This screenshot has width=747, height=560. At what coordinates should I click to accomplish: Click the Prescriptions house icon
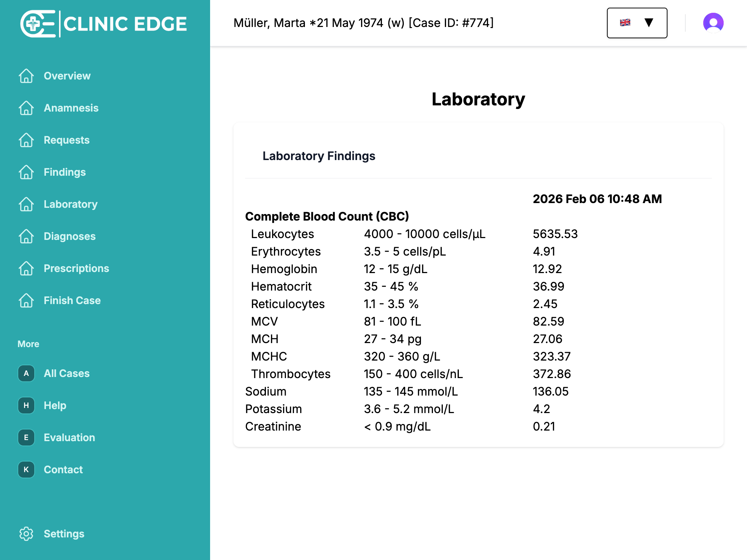(26, 269)
